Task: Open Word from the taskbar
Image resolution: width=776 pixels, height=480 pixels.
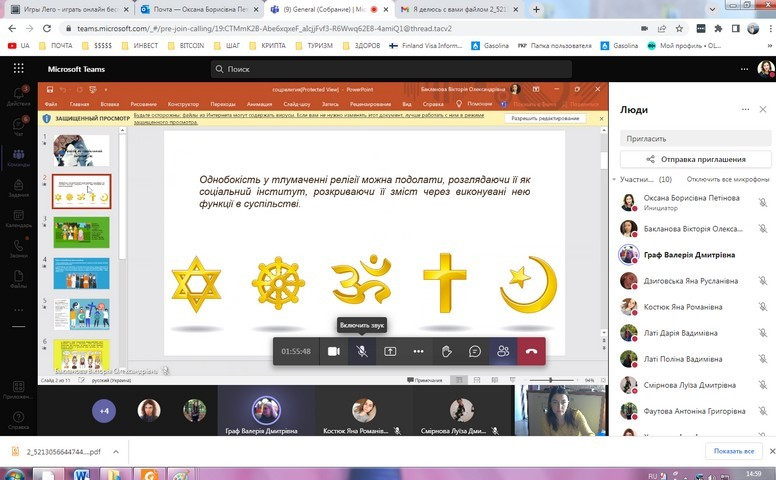Action: click(82, 475)
